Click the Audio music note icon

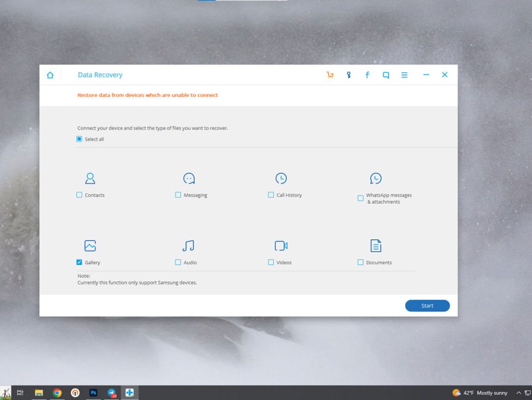coord(188,246)
